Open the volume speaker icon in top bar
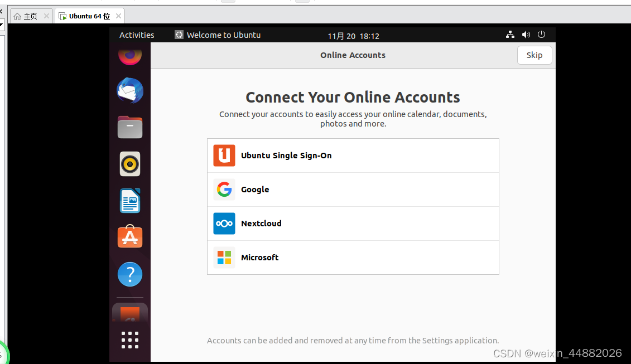This screenshot has width=631, height=364. click(526, 35)
